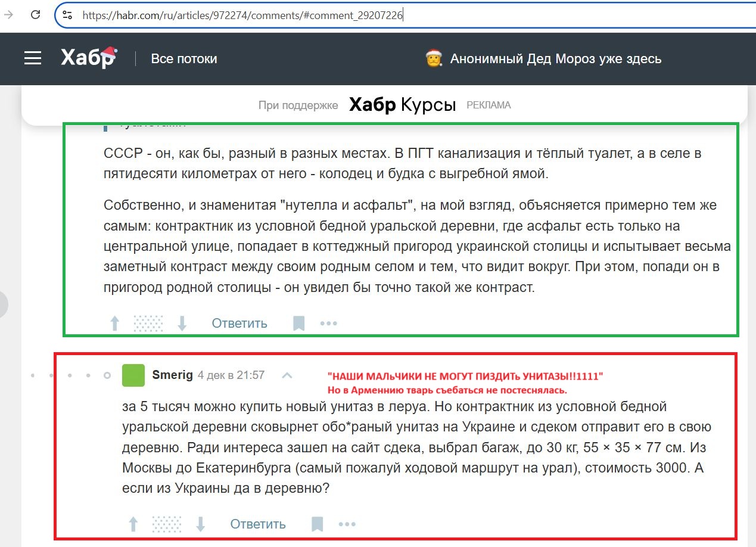Click the Santa emoji in the header banner
Viewport: 756px width, 547px height.
click(x=434, y=58)
